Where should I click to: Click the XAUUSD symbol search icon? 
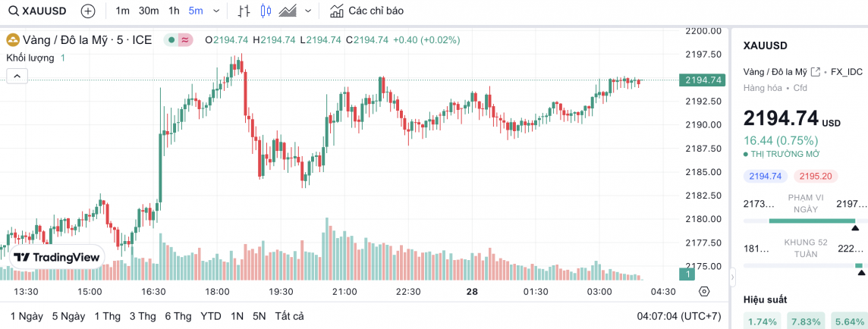click(13, 11)
